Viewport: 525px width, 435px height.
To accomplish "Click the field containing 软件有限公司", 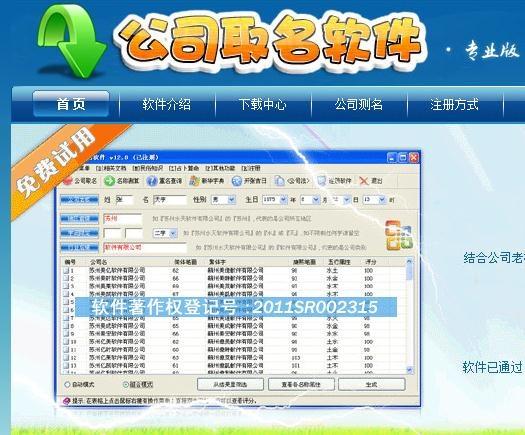I will pos(145,247).
